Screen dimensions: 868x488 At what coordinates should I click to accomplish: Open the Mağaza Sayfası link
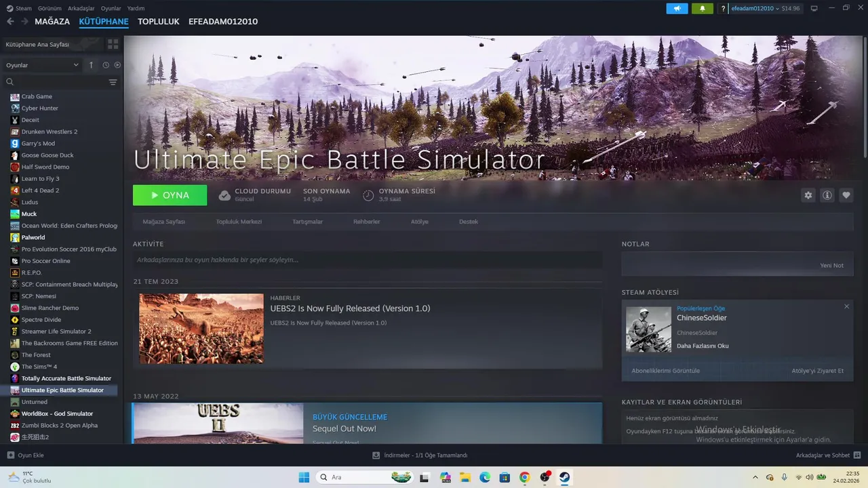click(163, 222)
